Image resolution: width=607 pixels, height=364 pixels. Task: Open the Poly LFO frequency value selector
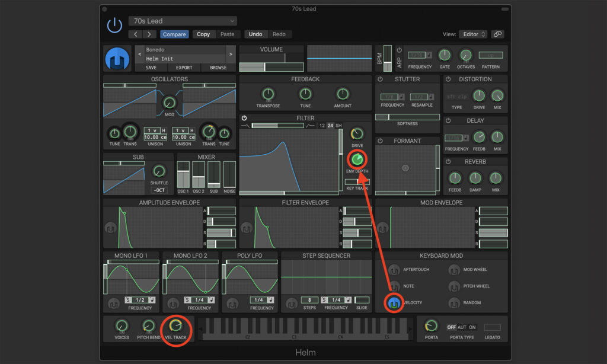(258, 300)
